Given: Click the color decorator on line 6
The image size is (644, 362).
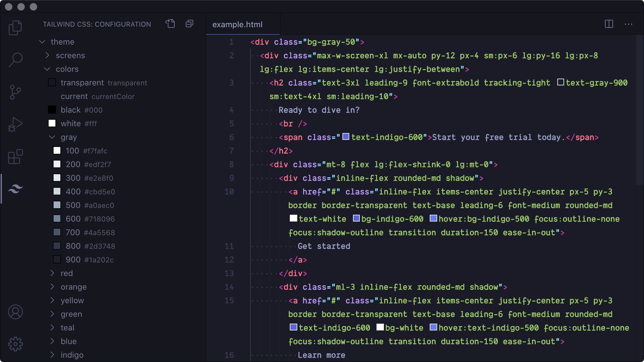Looking at the screenshot, I should point(346,136).
